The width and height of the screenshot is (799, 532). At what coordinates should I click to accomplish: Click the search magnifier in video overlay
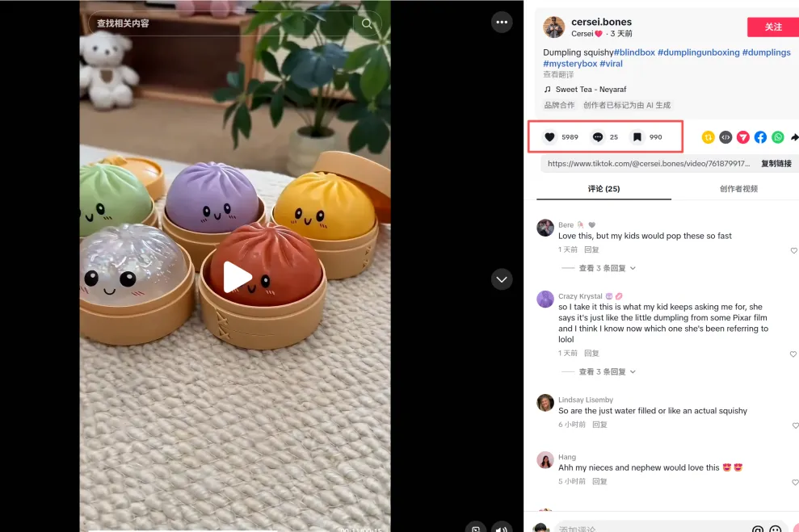coord(367,23)
